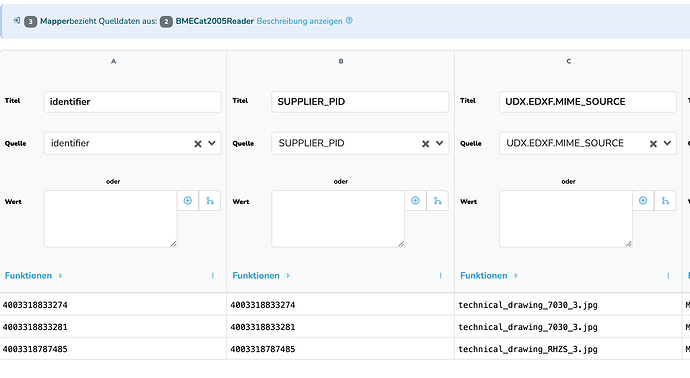
Task: Click the Beschreibung anzeigen link
Action: click(x=299, y=21)
